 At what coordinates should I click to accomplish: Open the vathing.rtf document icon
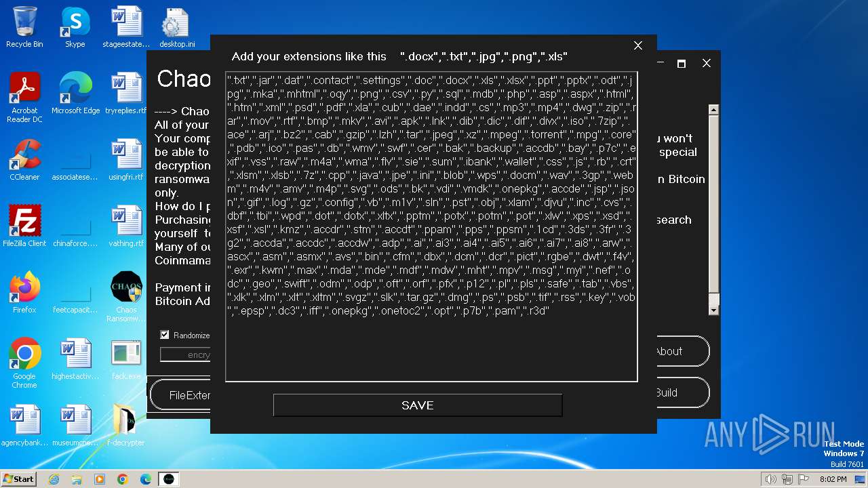click(x=126, y=226)
